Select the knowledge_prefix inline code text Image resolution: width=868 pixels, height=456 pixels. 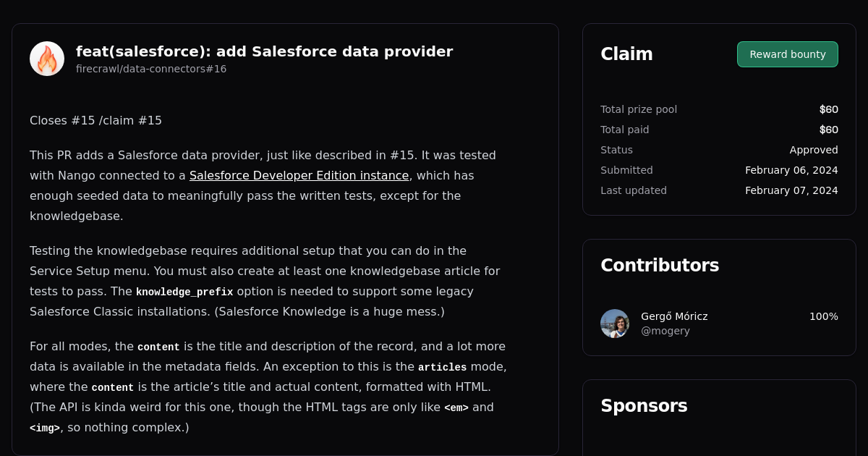click(184, 292)
